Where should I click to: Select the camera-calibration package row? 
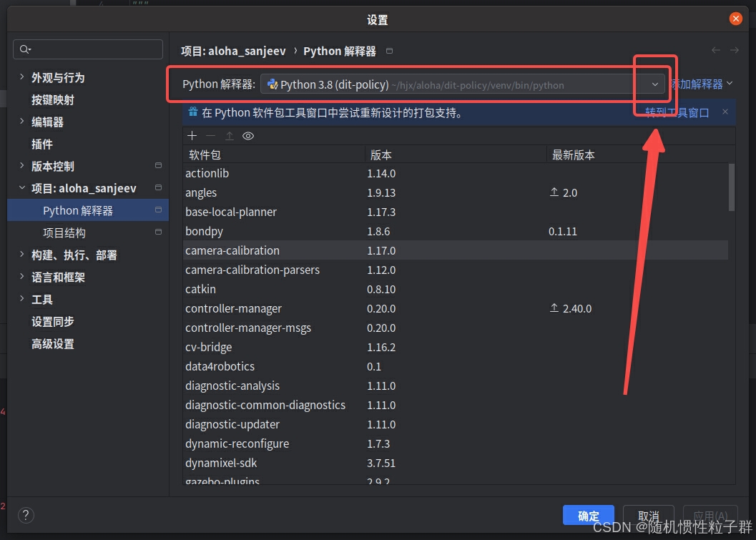click(x=455, y=250)
